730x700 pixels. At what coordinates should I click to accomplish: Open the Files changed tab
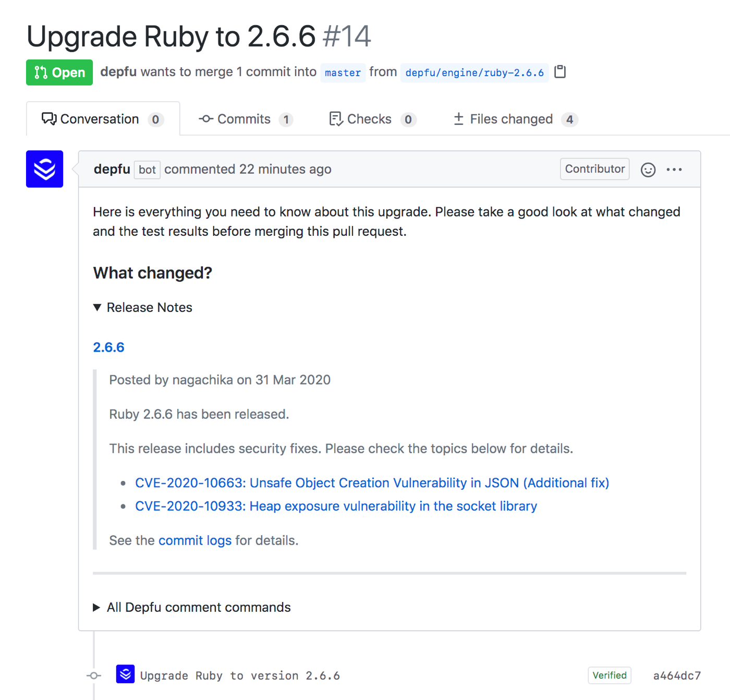click(x=515, y=119)
